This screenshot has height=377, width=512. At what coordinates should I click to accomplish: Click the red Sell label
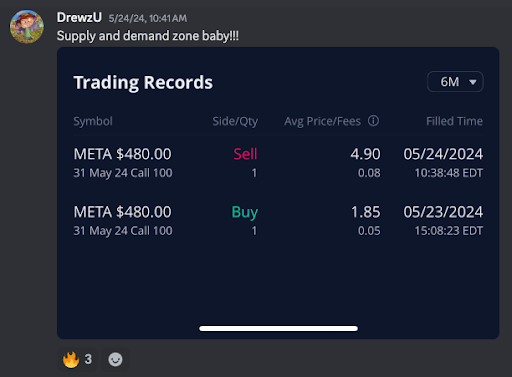pos(245,154)
